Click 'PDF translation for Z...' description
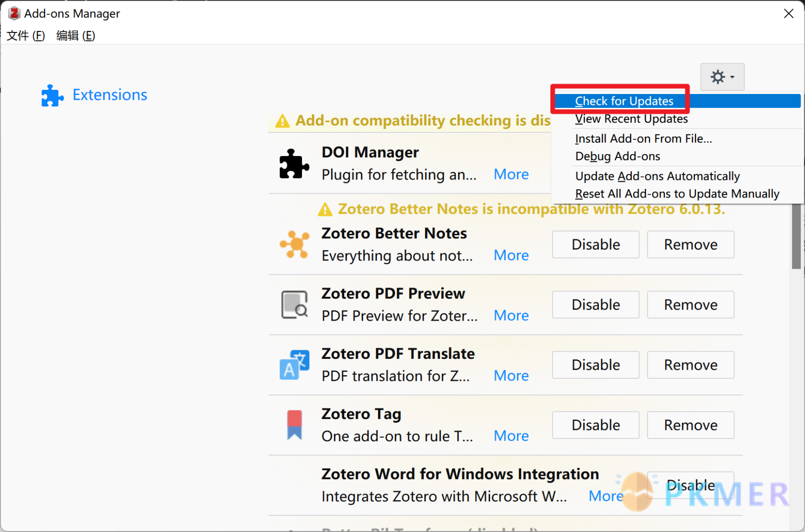This screenshot has width=805, height=532. [396, 376]
